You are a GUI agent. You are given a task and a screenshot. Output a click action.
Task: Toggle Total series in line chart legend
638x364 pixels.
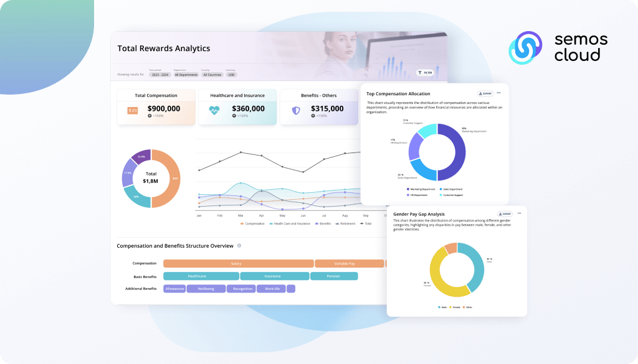[366, 223]
